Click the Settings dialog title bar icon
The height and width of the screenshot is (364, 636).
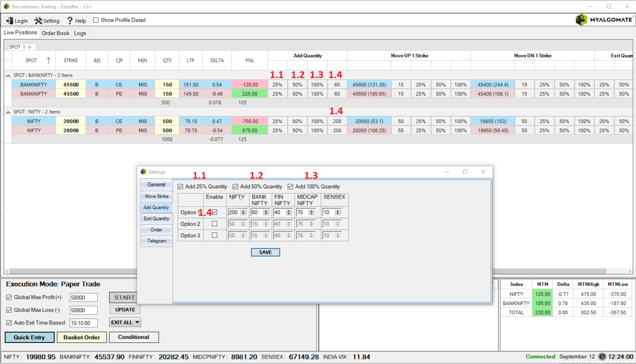pyautogui.click(x=143, y=172)
